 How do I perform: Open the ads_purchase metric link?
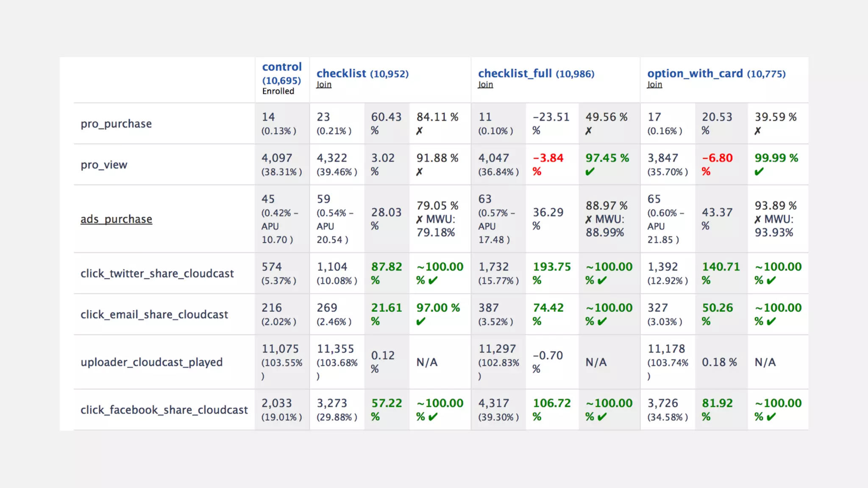(116, 219)
